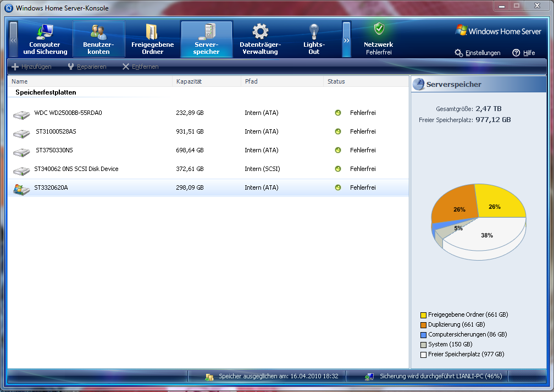The height and width of the screenshot is (392, 554).
Task: Click the gray System legend swatch
Action: coord(423,345)
